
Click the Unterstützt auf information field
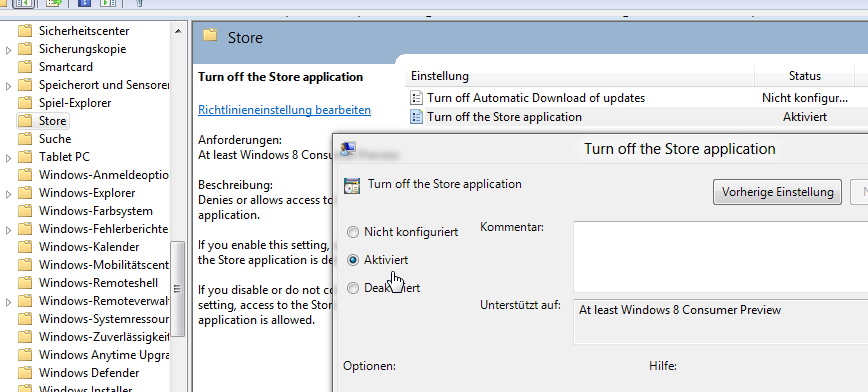point(720,322)
